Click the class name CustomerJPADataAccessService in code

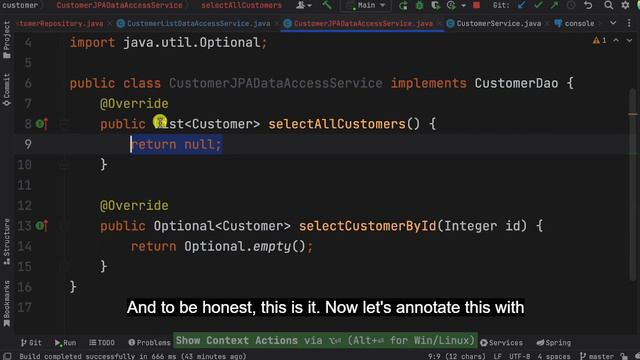[276, 83]
